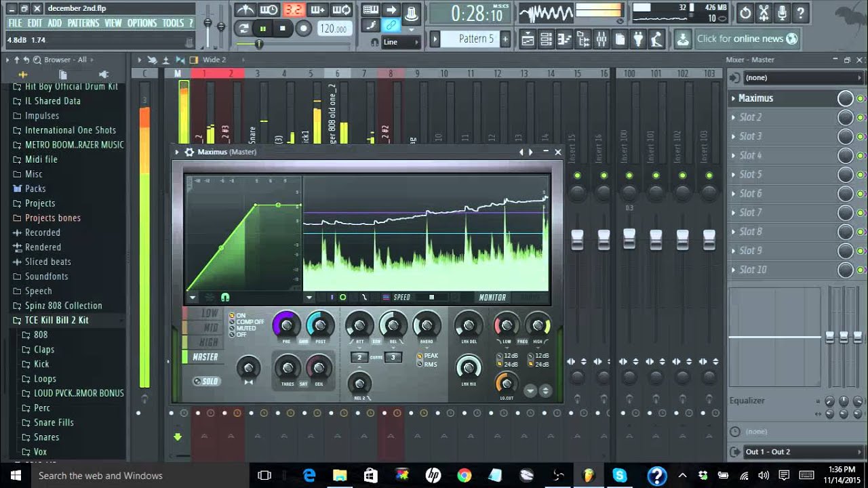The image size is (868, 488).
Task: Toggle the 3.2 countdown before recording
Action: coord(294,10)
